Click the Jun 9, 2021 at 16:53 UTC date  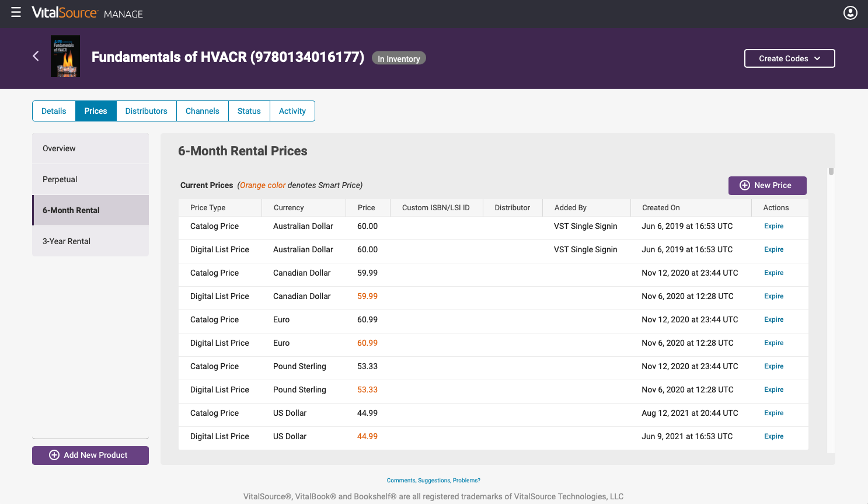[x=687, y=436]
